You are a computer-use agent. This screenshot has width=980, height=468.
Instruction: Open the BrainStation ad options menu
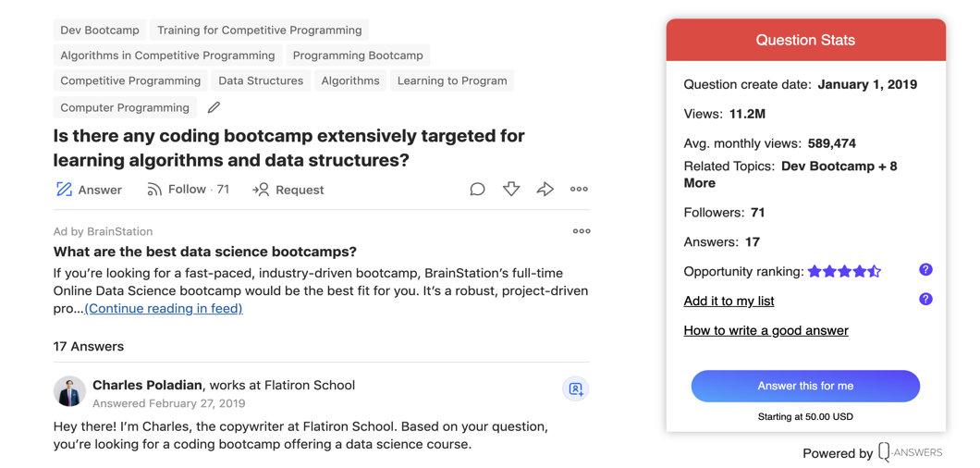[582, 231]
